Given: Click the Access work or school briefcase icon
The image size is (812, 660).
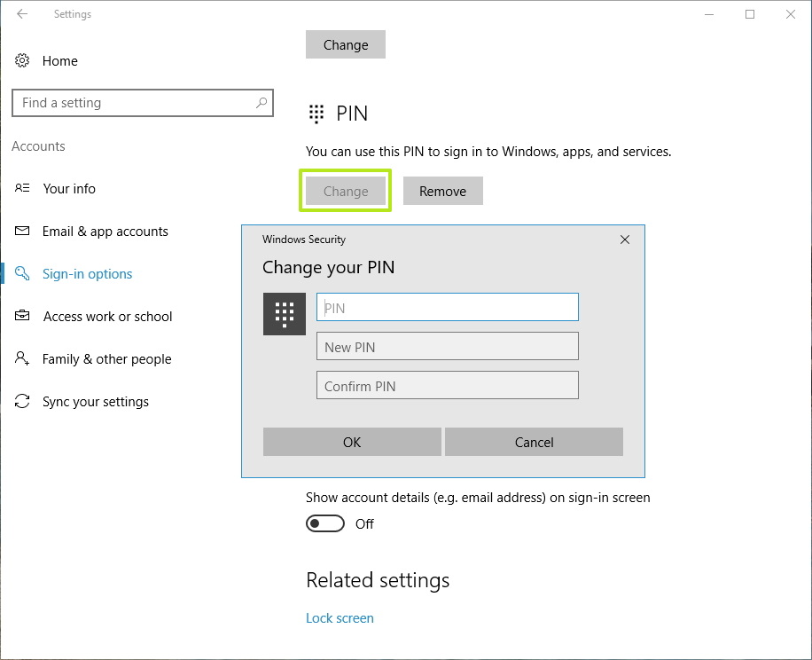Looking at the screenshot, I should tap(22, 316).
